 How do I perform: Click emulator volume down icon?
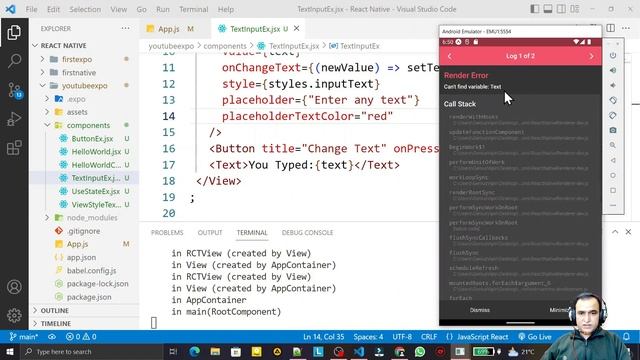613,85
